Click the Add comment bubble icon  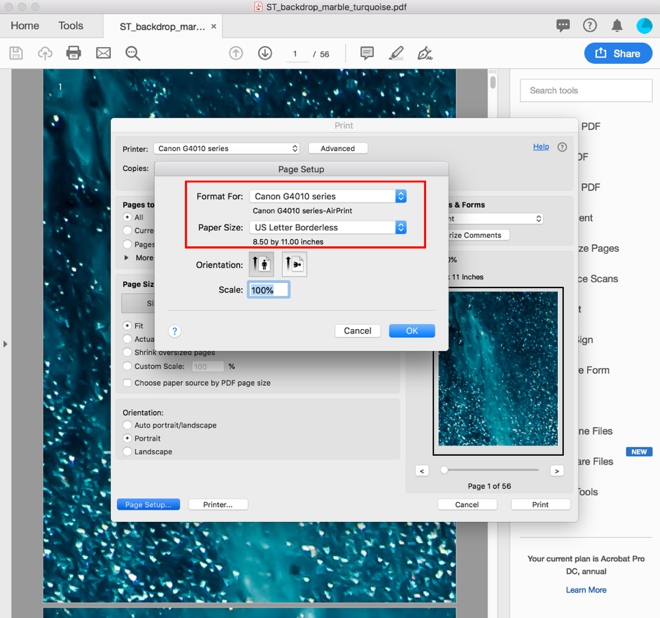coord(367,53)
